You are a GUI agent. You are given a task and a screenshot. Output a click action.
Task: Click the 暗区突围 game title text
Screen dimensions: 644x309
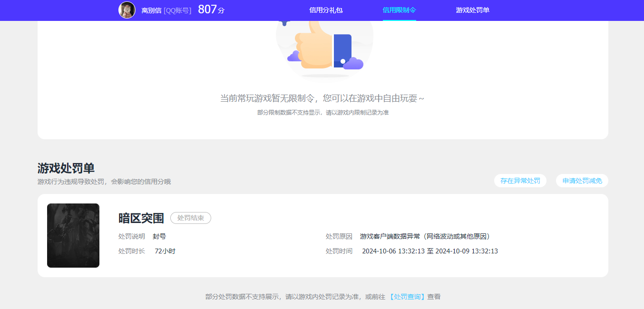point(141,218)
